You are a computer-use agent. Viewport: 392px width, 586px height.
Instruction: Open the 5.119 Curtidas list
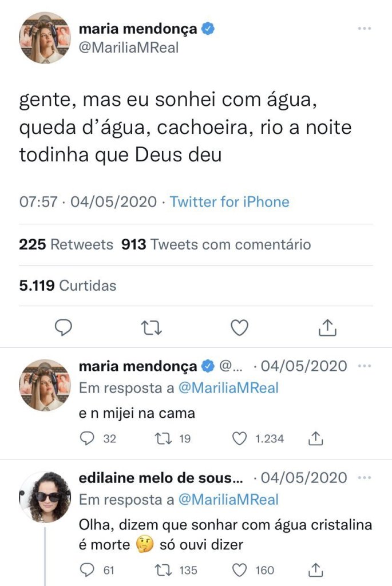coord(68,285)
